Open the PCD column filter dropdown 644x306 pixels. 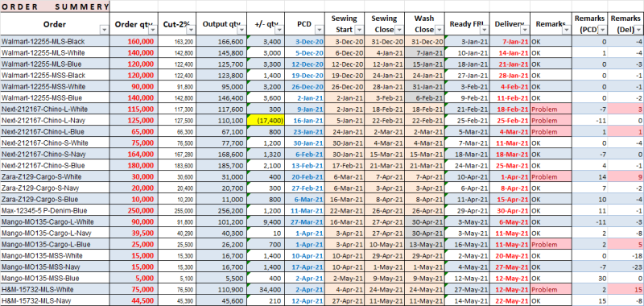320,30
